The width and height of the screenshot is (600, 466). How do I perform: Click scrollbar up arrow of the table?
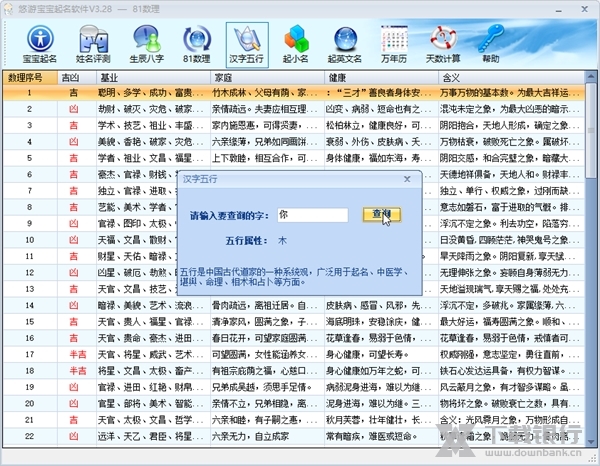coord(591,78)
